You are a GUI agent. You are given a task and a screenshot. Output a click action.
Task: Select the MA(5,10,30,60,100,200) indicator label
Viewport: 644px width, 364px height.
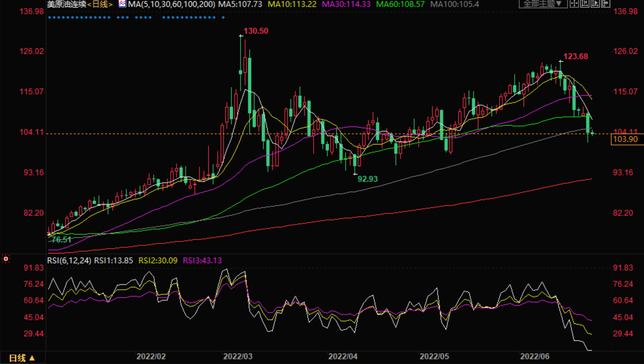pyautogui.click(x=171, y=4)
